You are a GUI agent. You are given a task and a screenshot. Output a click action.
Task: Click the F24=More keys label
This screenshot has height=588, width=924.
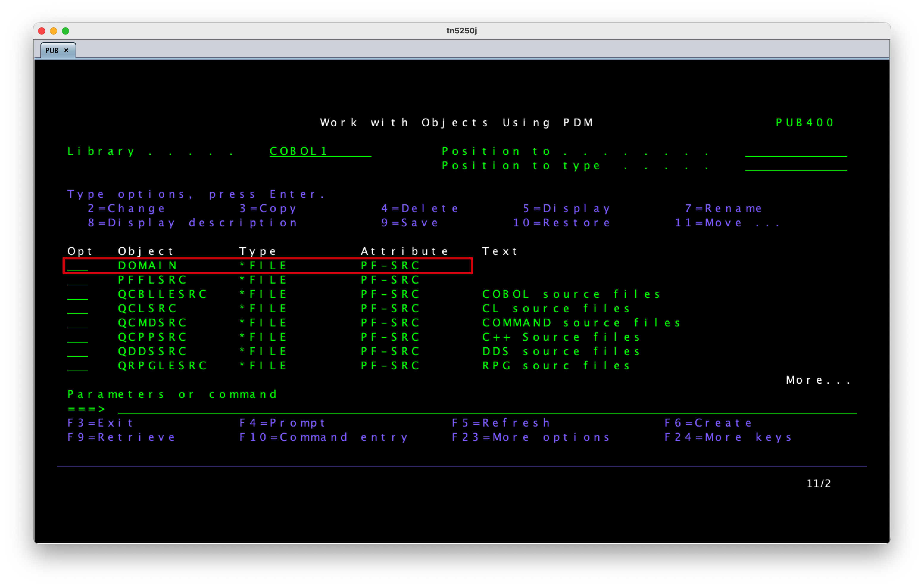click(728, 437)
